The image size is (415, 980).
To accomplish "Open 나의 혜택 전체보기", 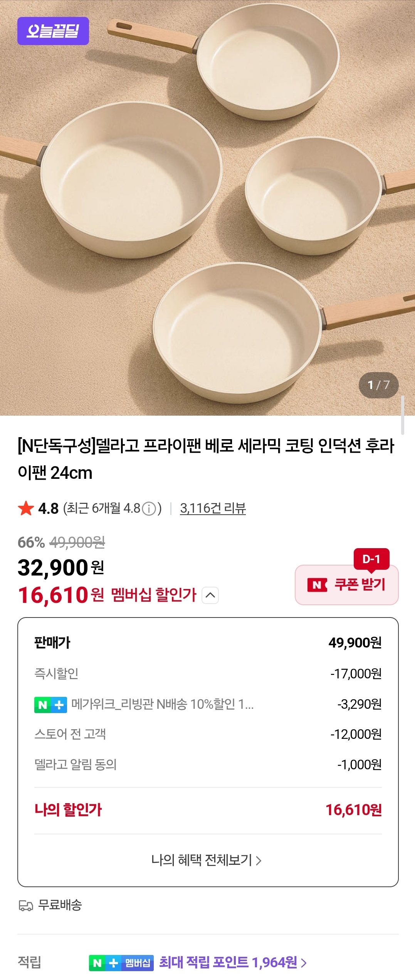I will (207, 860).
